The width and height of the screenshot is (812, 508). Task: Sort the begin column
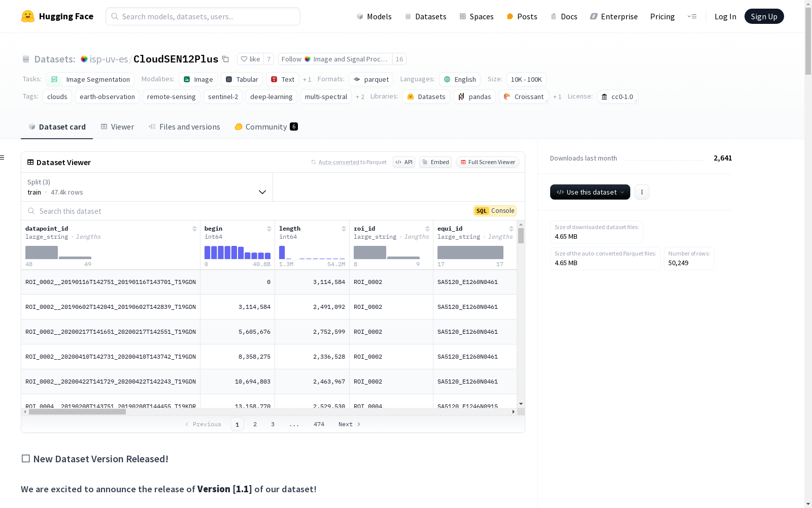269,229
